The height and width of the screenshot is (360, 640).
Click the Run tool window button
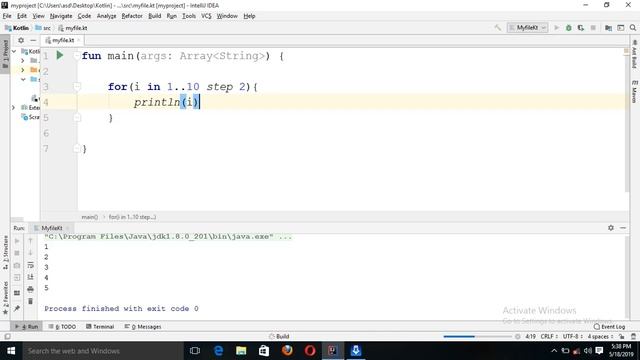point(26,327)
